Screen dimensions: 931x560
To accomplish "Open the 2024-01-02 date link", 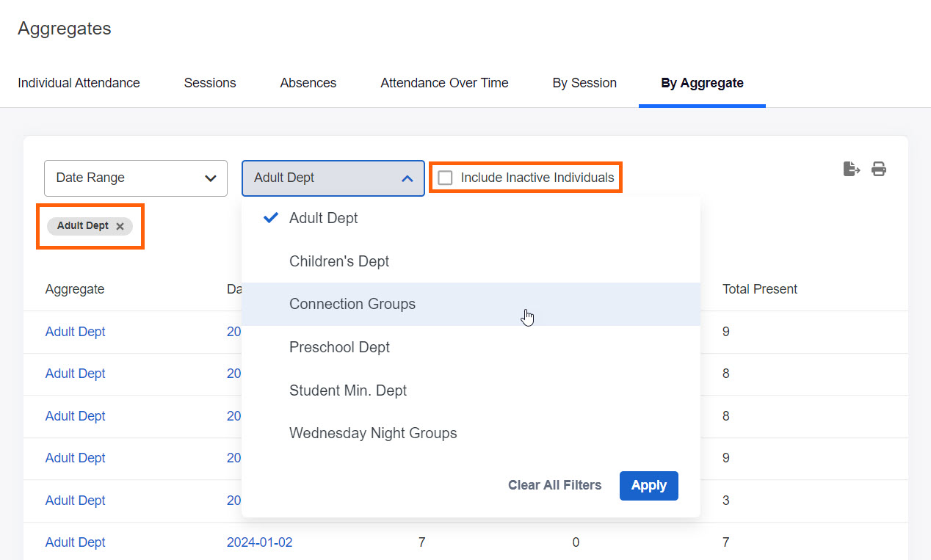I will click(x=259, y=542).
